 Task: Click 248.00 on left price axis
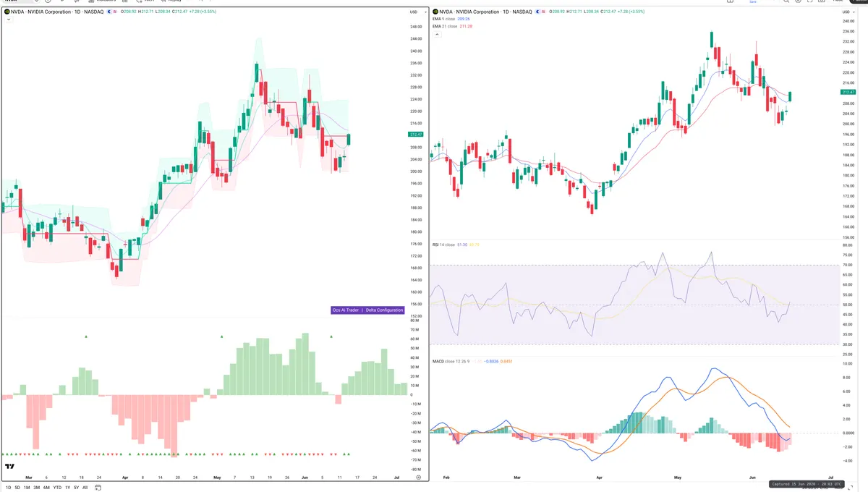click(x=416, y=27)
